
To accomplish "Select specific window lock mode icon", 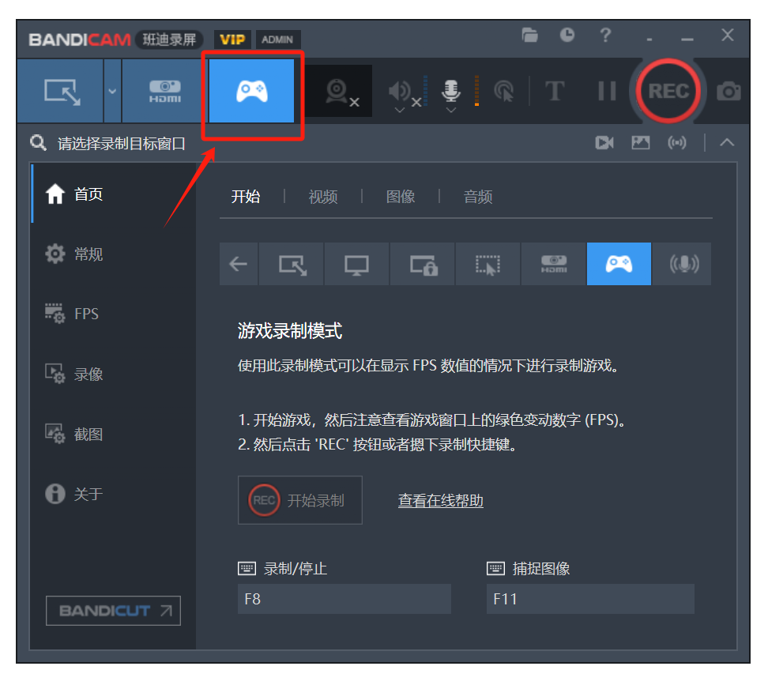I will point(422,264).
